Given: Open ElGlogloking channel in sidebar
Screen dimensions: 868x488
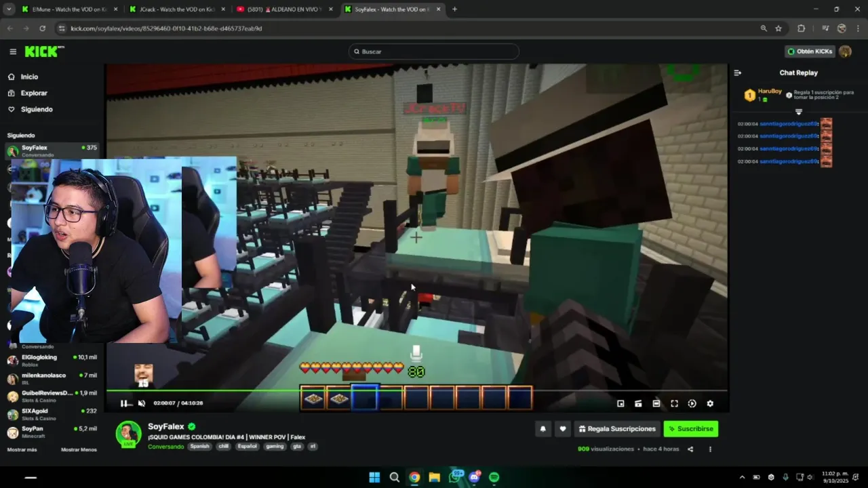Looking at the screenshot, I should coord(52,361).
